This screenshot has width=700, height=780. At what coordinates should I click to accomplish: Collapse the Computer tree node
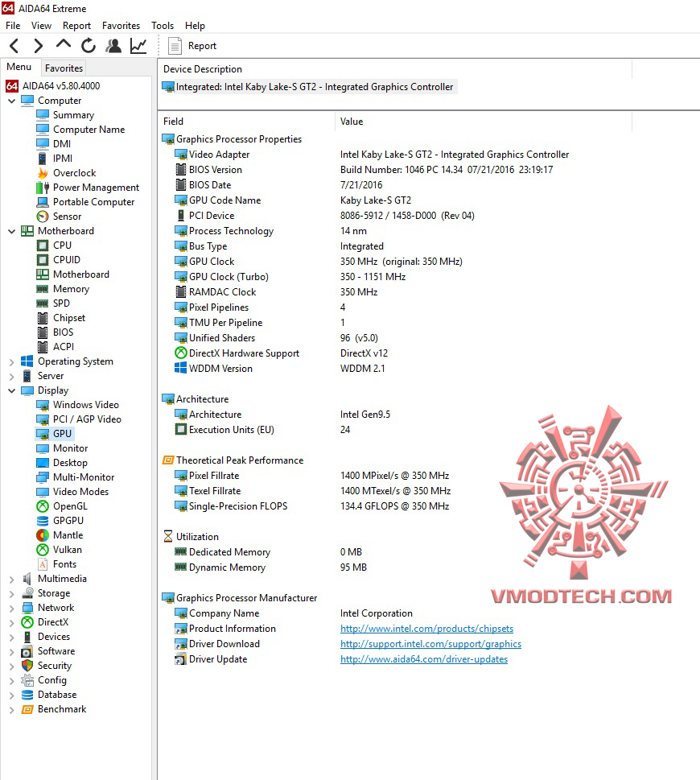point(12,101)
